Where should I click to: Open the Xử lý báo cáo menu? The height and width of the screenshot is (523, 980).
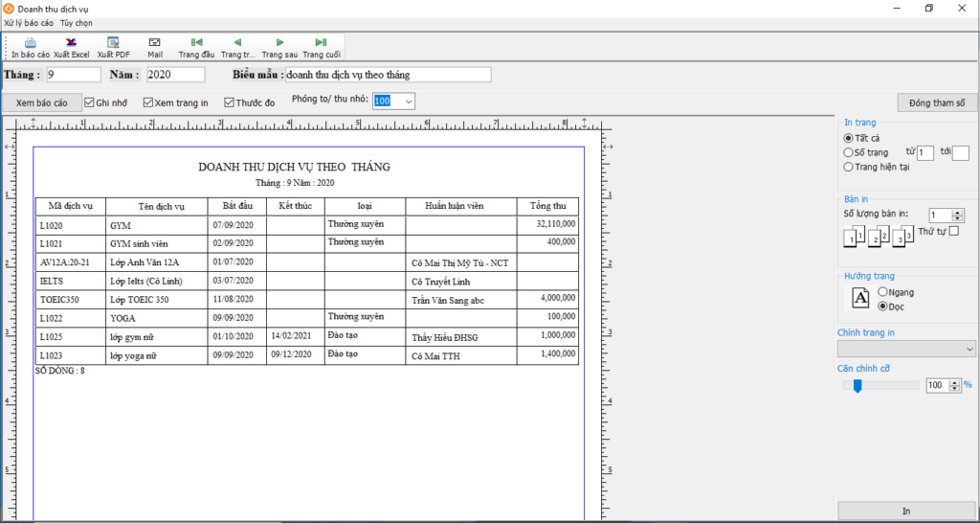click(29, 22)
